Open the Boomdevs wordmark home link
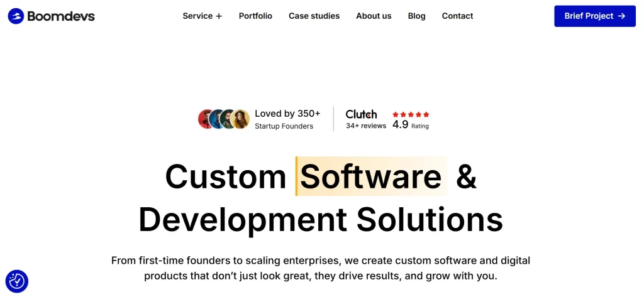 pyautogui.click(x=61, y=16)
